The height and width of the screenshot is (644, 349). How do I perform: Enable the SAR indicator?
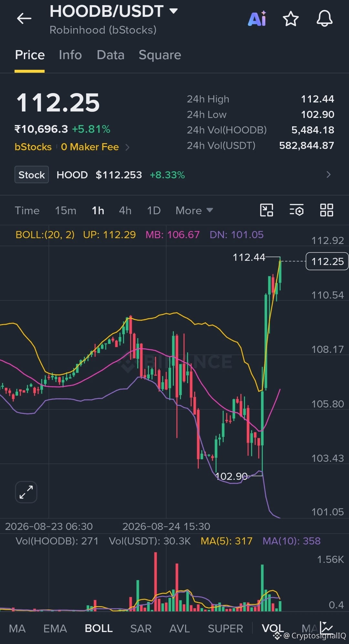pos(141,628)
